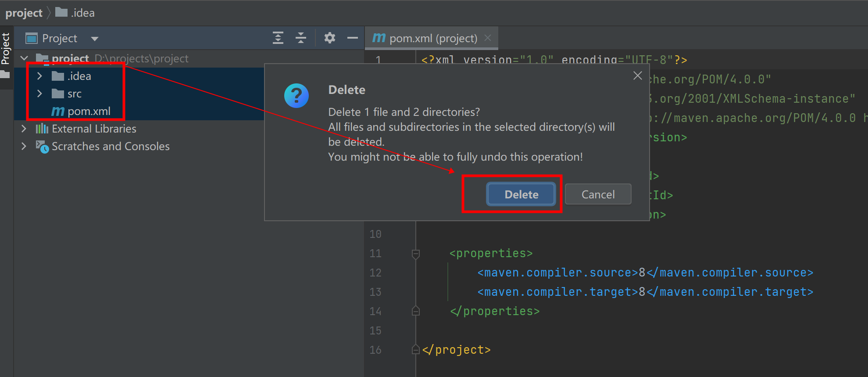The height and width of the screenshot is (377, 868).
Task: Click the folder icon below the Project side tab
Action: 5,75
